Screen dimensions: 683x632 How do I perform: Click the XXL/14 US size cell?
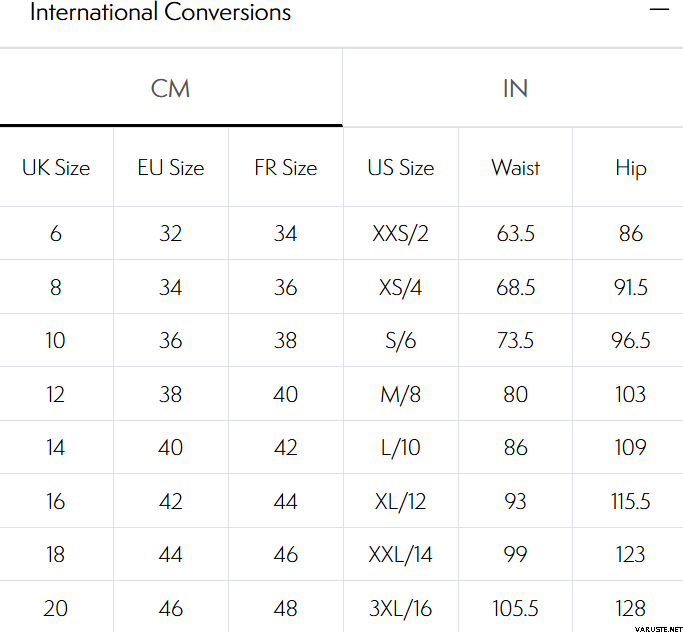(401, 554)
